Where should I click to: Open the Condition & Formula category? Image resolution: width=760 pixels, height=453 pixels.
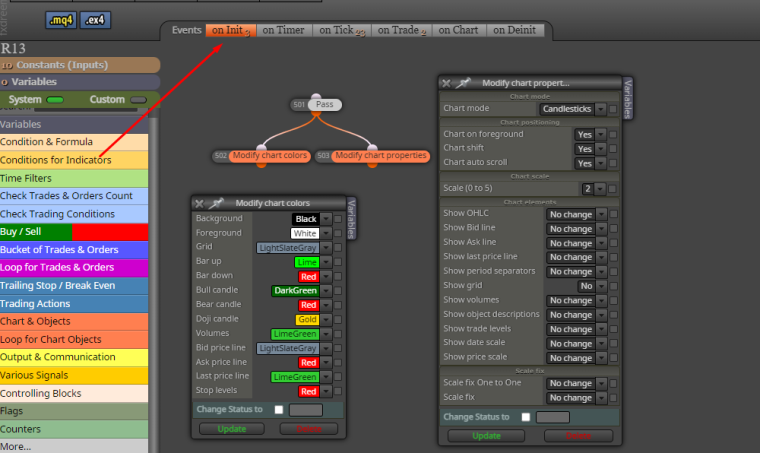(74, 142)
